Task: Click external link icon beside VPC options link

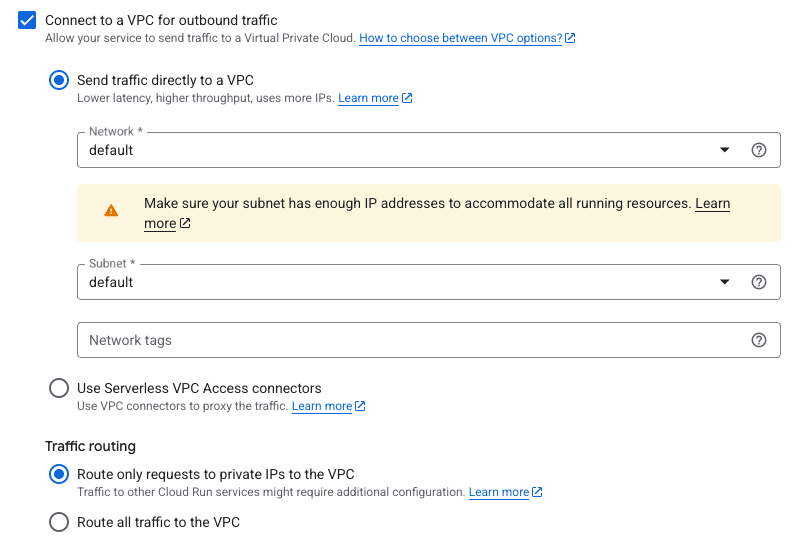Action: click(x=570, y=38)
